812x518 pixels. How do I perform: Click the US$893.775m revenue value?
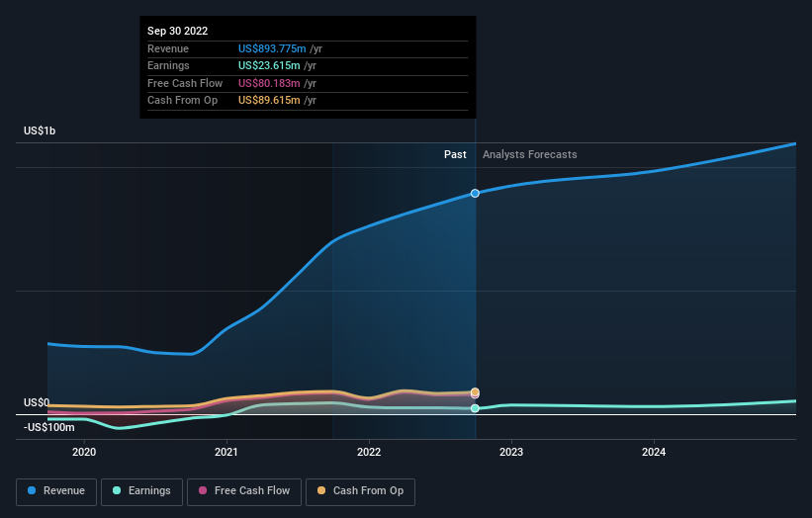tap(272, 48)
